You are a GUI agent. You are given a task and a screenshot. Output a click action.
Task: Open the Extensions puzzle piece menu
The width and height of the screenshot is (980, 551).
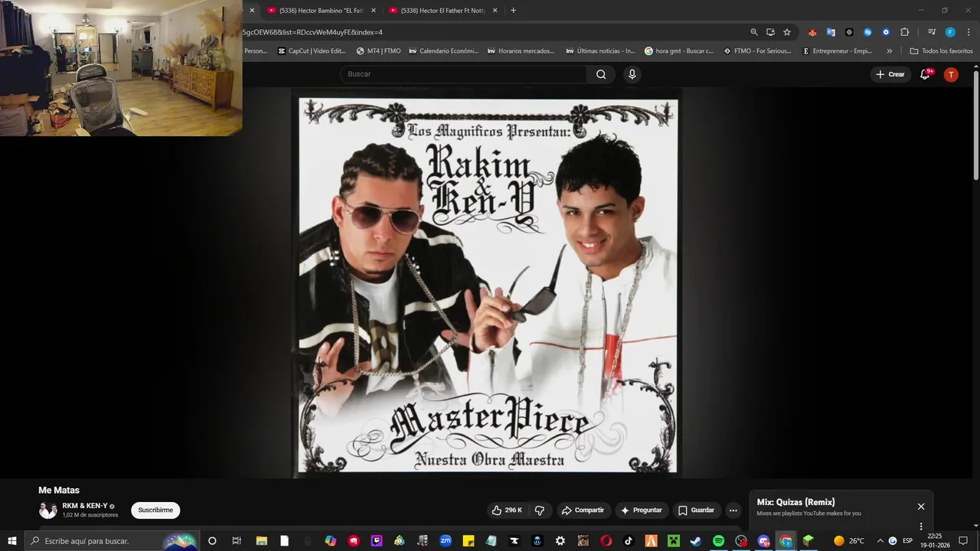coord(904,32)
